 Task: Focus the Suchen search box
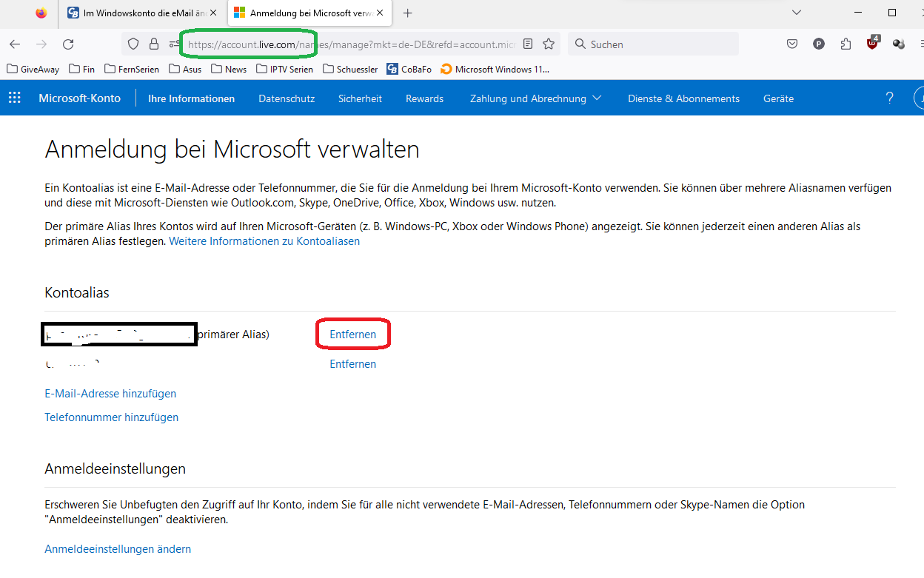coord(653,44)
